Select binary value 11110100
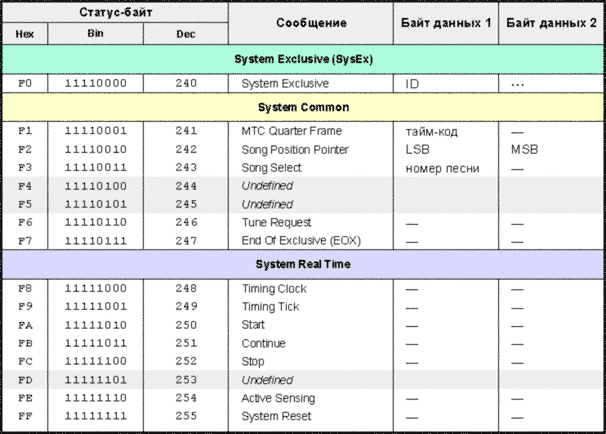The height and width of the screenshot is (434, 606). coord(95,186)
